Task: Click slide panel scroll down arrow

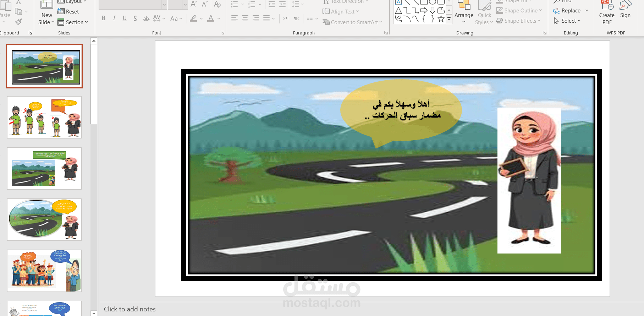Action: 94,313
